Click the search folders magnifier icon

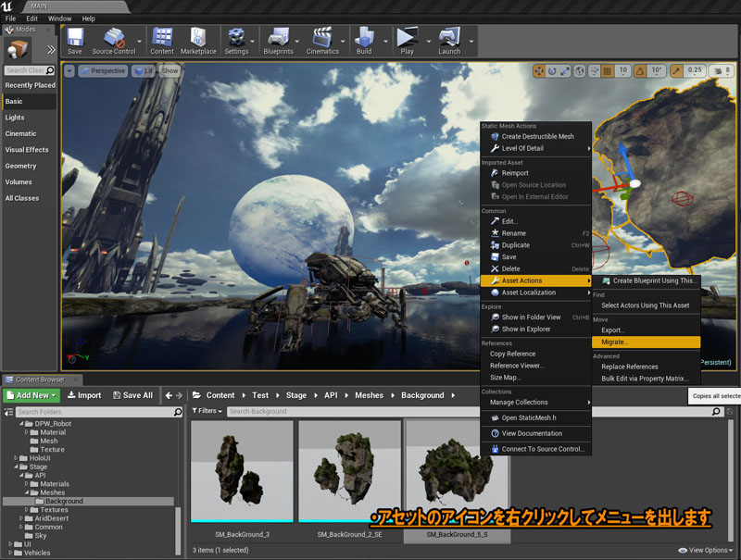tap(178, 412)
